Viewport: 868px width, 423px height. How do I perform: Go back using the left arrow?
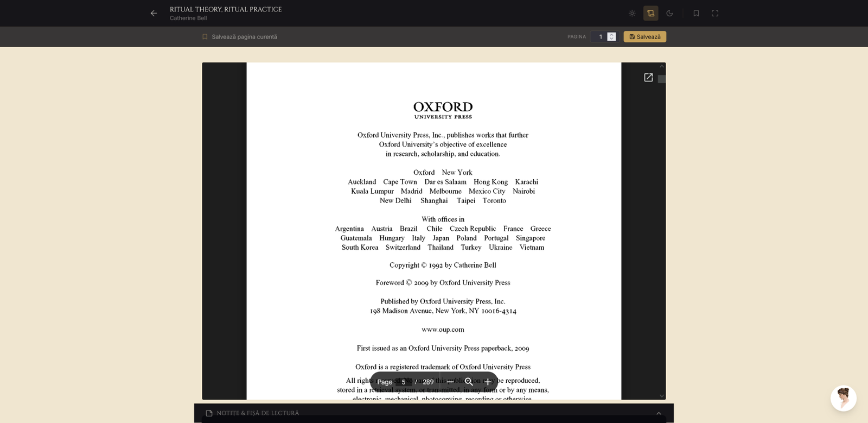(154, 13)
